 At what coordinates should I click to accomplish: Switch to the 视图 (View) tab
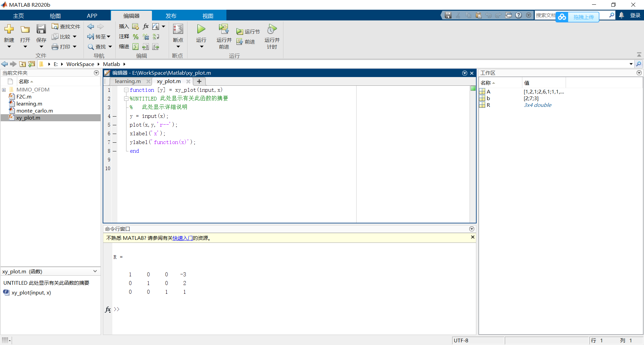click(208, 16)
